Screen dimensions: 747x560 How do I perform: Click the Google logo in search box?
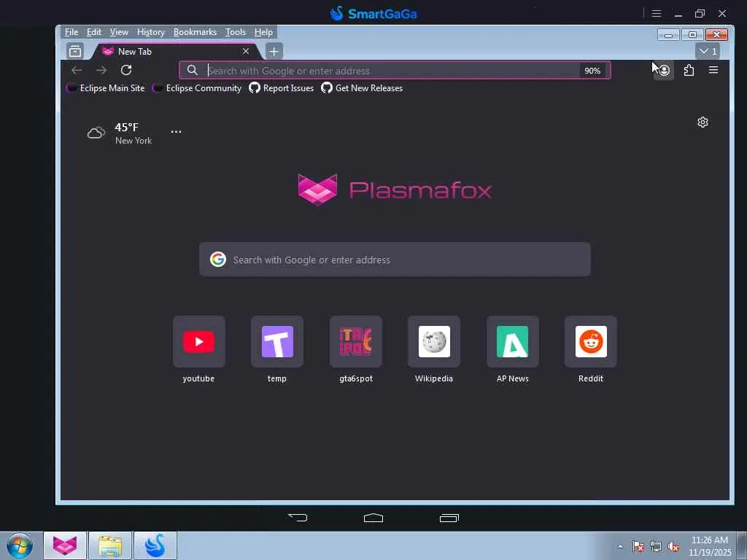tap(218, 260)
